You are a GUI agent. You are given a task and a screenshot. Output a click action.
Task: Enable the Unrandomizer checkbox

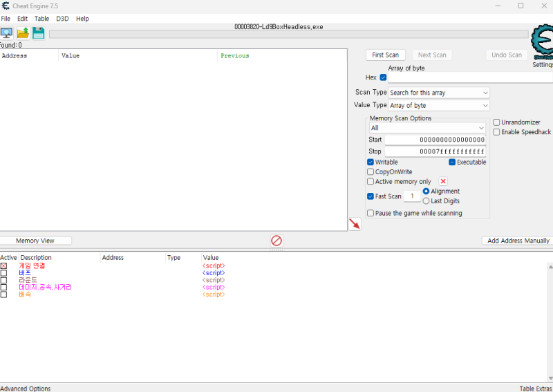496,122
